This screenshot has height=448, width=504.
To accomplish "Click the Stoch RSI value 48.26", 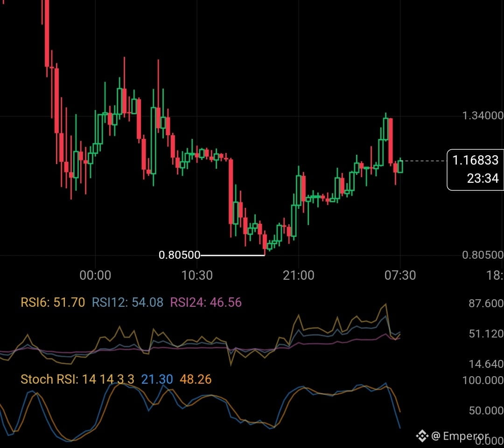I will point(196,379).
